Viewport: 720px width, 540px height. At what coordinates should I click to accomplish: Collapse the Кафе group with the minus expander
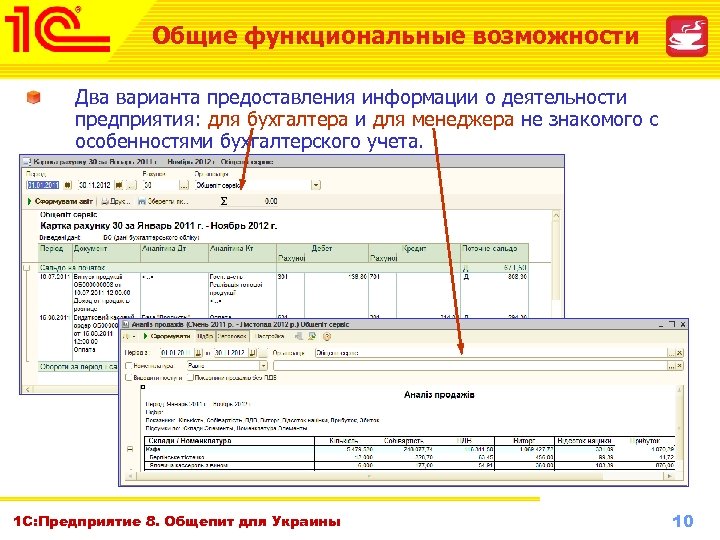pyautogui.click(x=129, y=449)
